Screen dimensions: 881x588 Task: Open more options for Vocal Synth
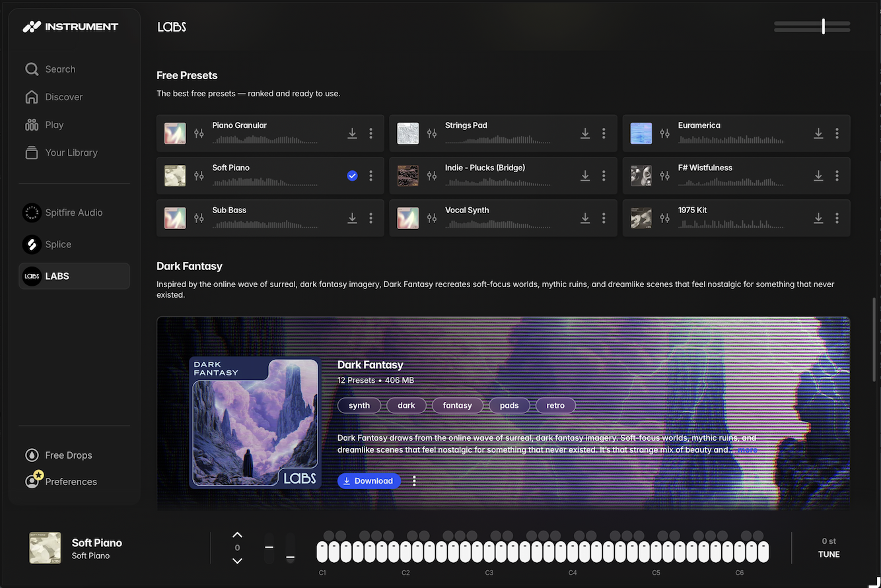click(604, 218)
